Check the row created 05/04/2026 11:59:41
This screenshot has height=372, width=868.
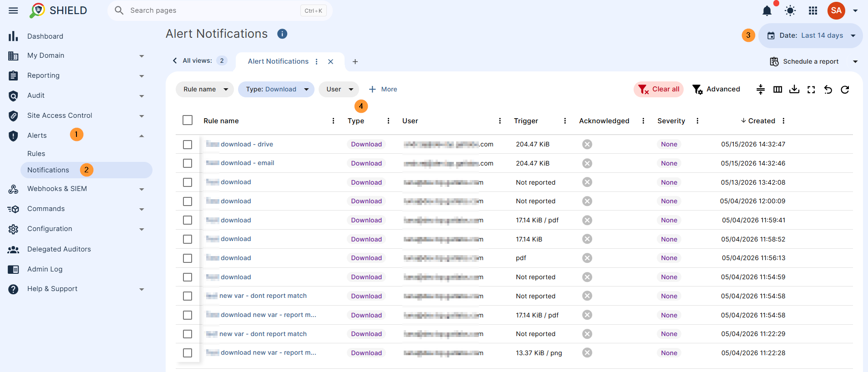click(188, 220)
